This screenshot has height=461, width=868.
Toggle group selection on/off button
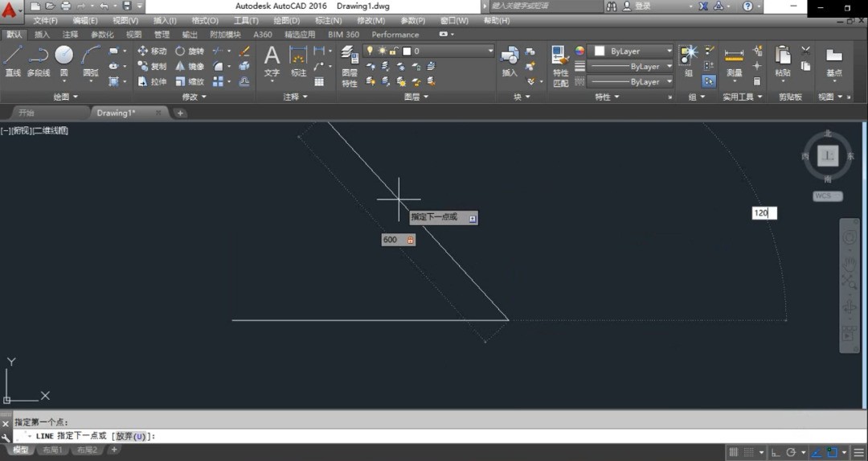point(709,81)
